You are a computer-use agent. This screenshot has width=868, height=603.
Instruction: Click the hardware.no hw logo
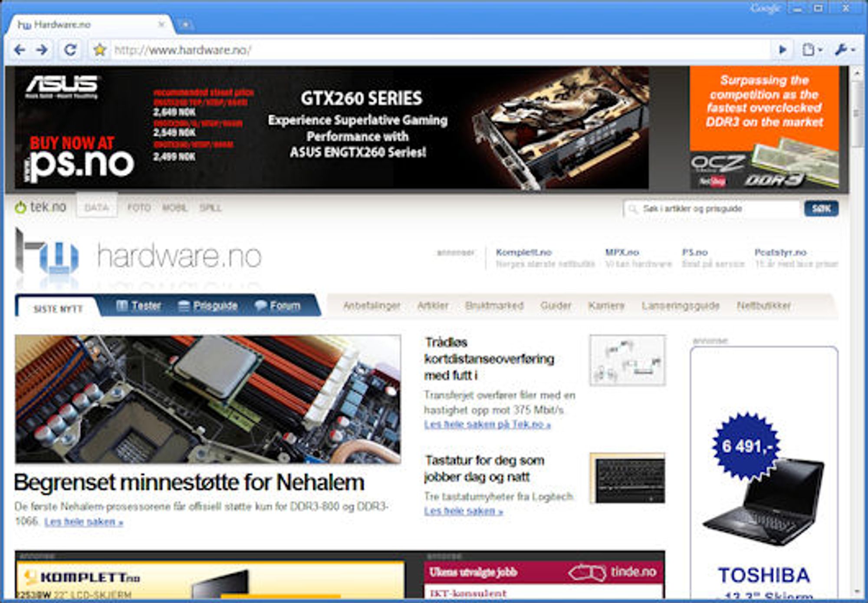pos(138,255)
